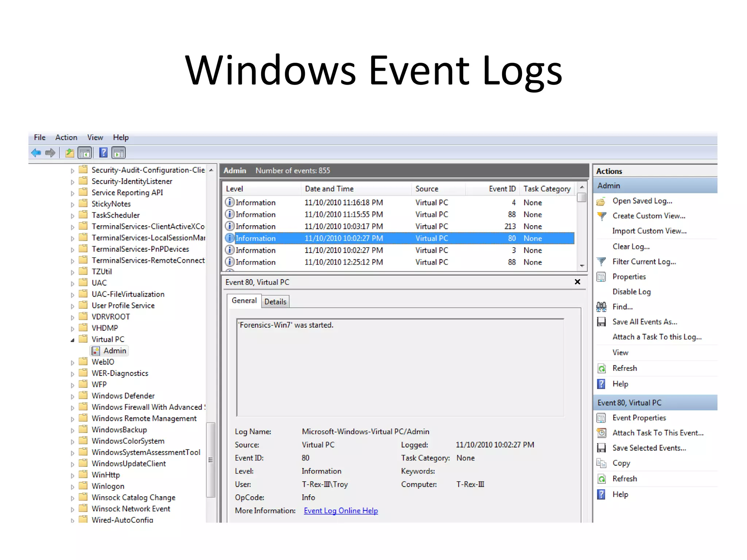Click event list scrollbar up arrow
This screenshot has height=560, width=747.
pyautogui.click(x=582, y=187)
